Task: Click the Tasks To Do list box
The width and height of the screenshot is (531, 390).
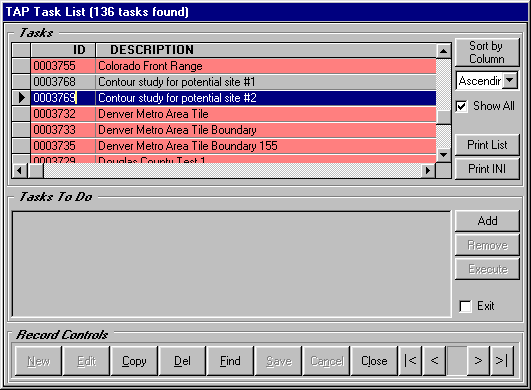Action: tap(232, 264)
